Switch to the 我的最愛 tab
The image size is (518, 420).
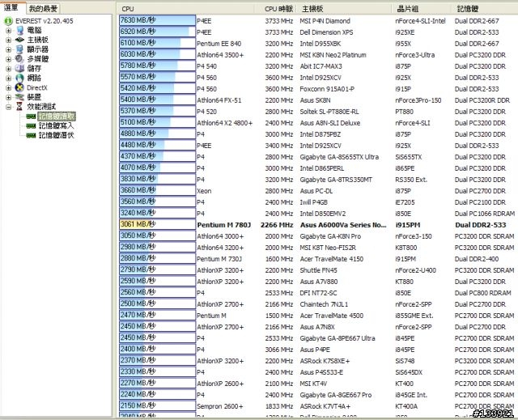[43, 9]
